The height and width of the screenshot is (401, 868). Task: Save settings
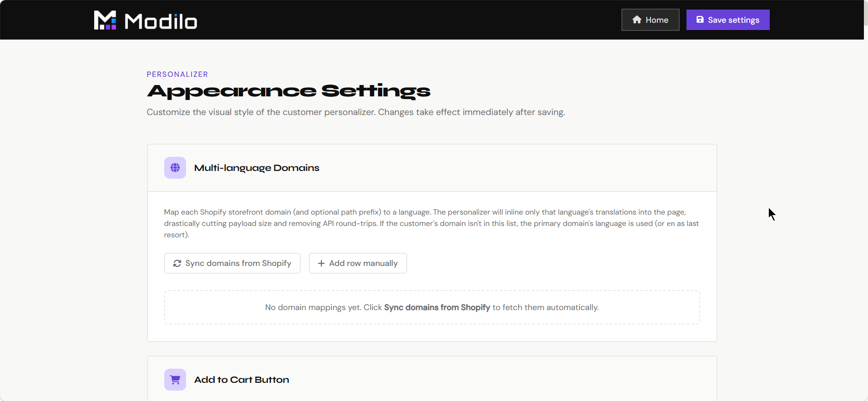click(x=728, y=20)
